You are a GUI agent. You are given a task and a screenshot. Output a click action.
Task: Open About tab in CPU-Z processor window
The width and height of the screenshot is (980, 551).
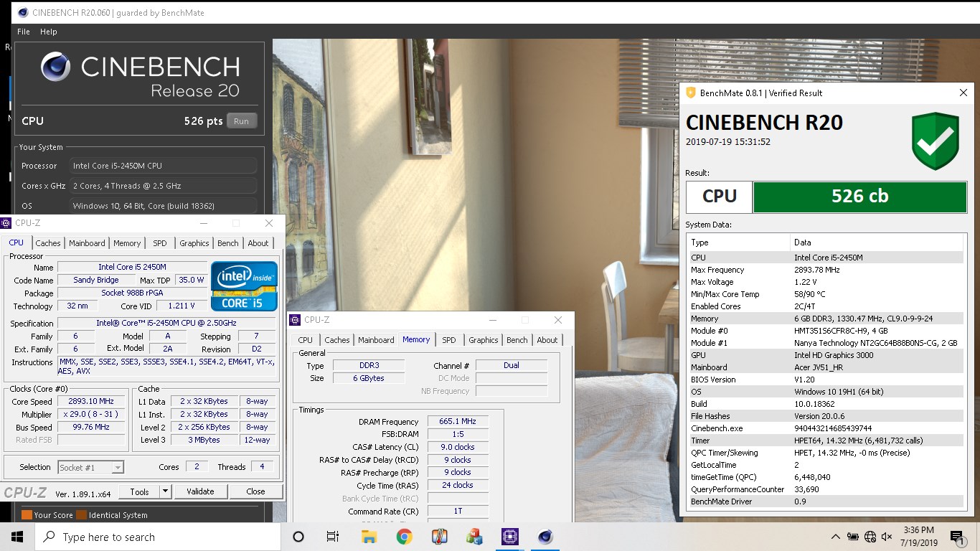[258, 243]
